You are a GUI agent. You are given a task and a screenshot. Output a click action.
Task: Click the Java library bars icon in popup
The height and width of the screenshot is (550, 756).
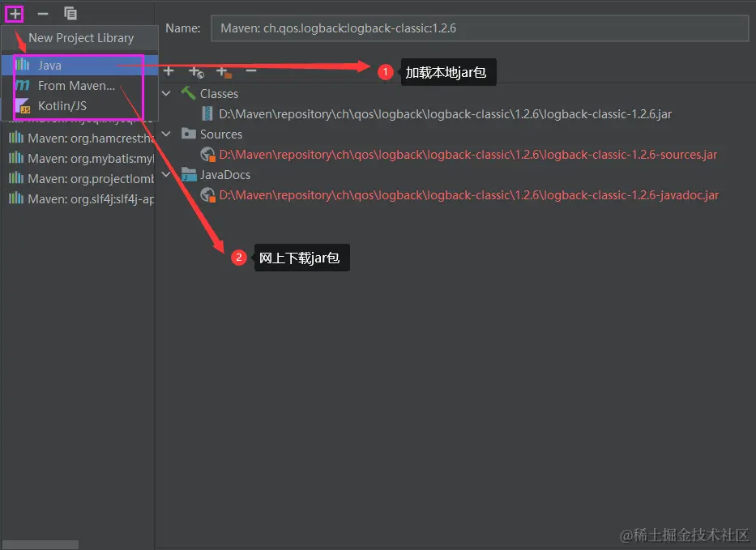pos(22,65)
